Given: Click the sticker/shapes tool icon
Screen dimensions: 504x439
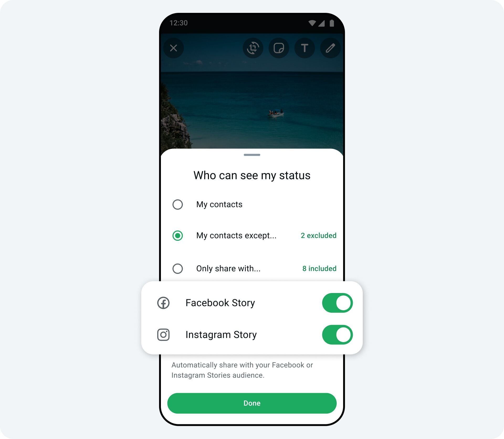Looking at the screenshot, I should click(279, 48).
